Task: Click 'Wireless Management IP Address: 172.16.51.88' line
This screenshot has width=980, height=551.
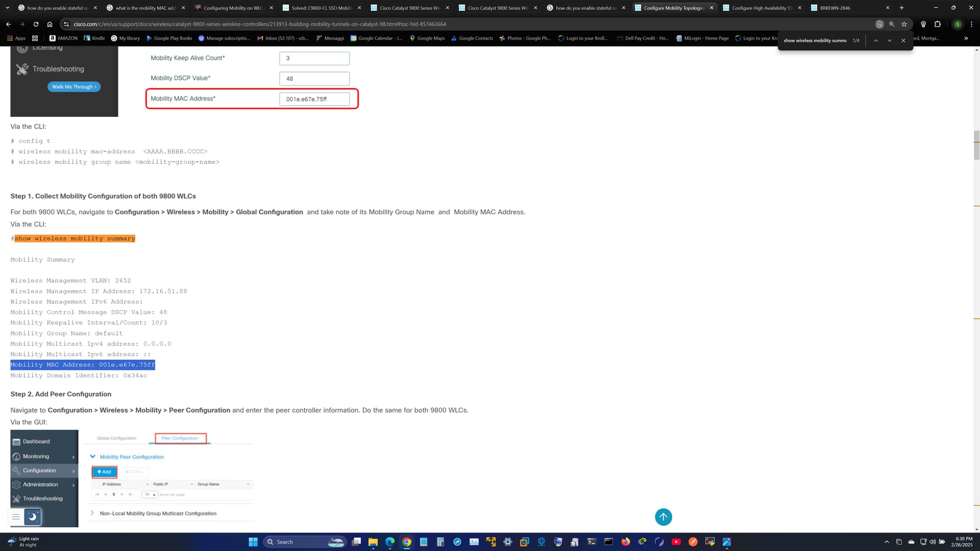Action: 99,291
